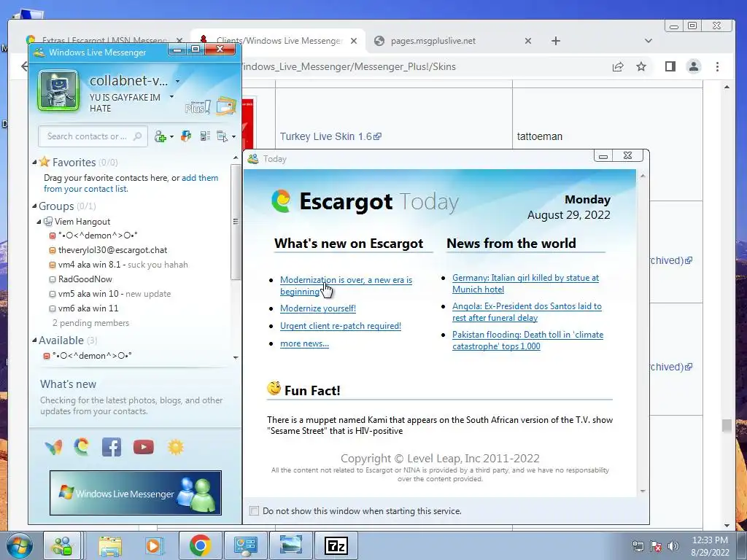Open Angola Ex-President dos Santos news link
747x560 pixels.
(x=527, y=312)
